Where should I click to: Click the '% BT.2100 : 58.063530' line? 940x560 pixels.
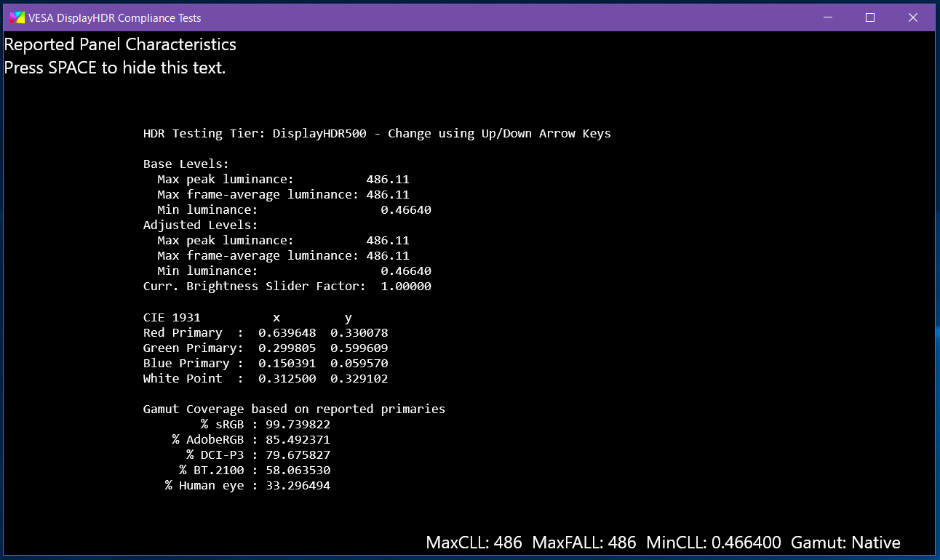pos(255,471)
